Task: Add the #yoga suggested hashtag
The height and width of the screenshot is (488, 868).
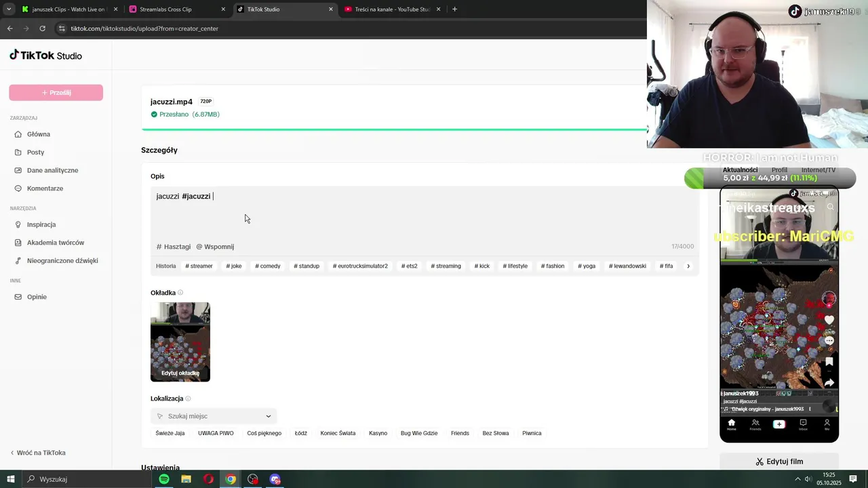Action: tap(587, 266)
